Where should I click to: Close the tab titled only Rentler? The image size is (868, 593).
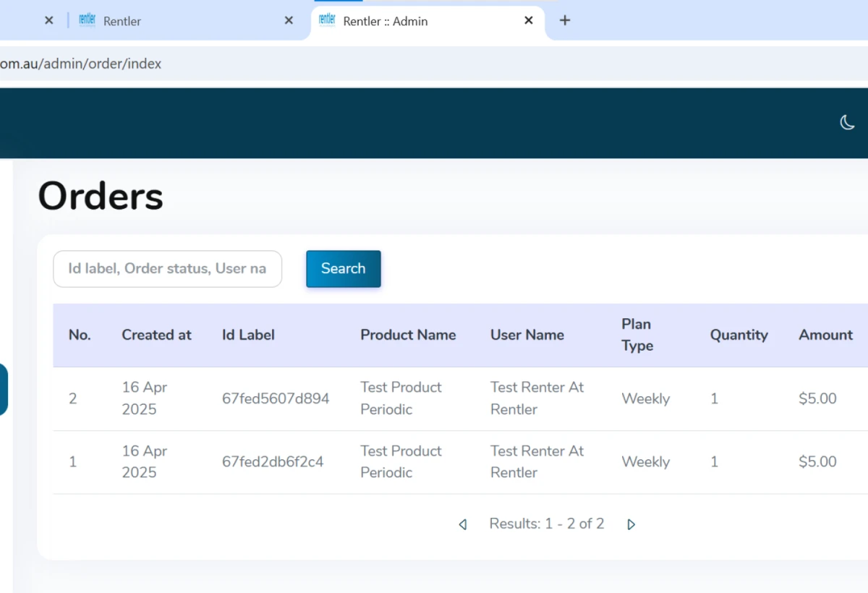click(x=289, y=20)
